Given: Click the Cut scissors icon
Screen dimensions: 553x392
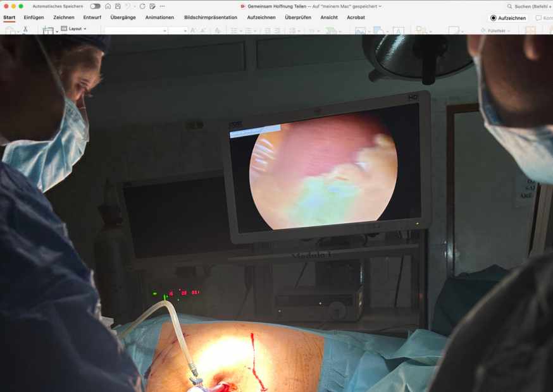Looking at the screenshot, I should 25,29.
